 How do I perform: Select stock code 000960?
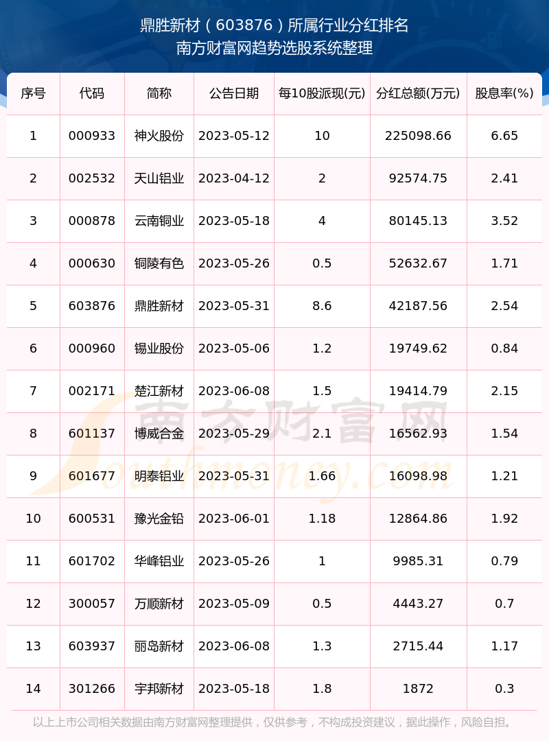[92, 349]
